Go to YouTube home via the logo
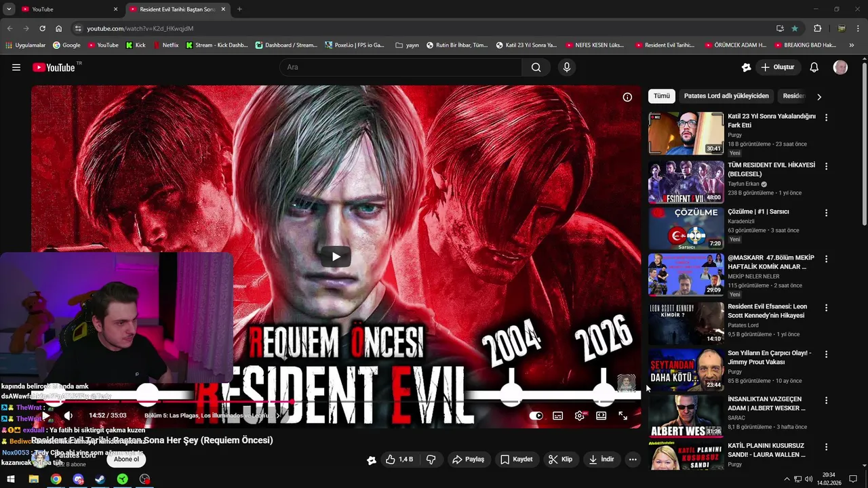This screenshot has height=488, width=868. coord(54,67)
